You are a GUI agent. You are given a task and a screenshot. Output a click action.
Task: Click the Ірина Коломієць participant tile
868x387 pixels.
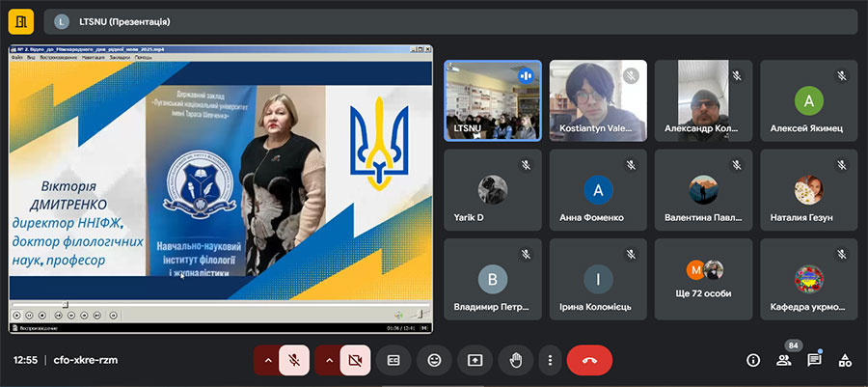point(598,279)
